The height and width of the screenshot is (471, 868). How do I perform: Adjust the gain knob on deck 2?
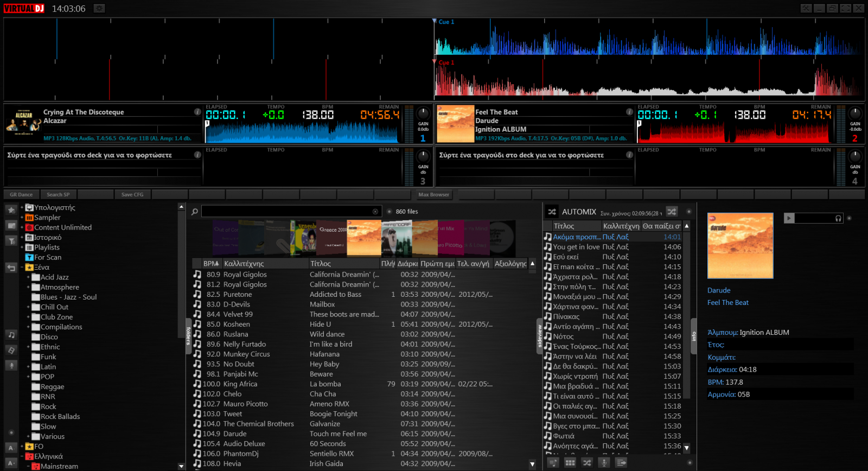coord(855,113)
